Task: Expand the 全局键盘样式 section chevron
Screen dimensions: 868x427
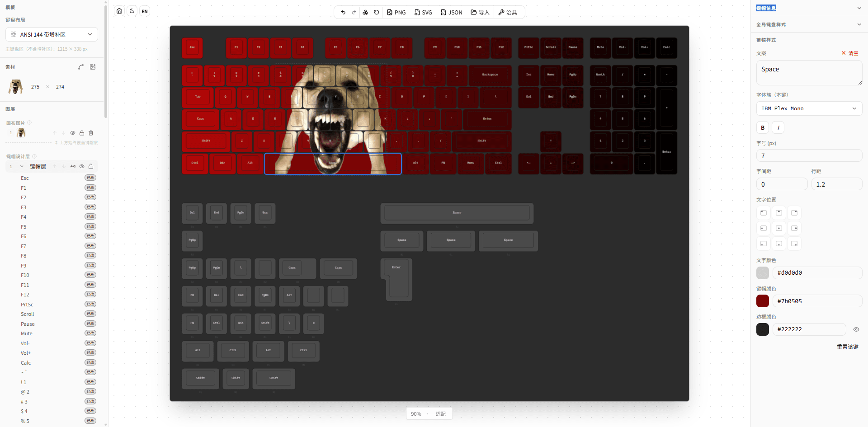Action: [859, 24]
